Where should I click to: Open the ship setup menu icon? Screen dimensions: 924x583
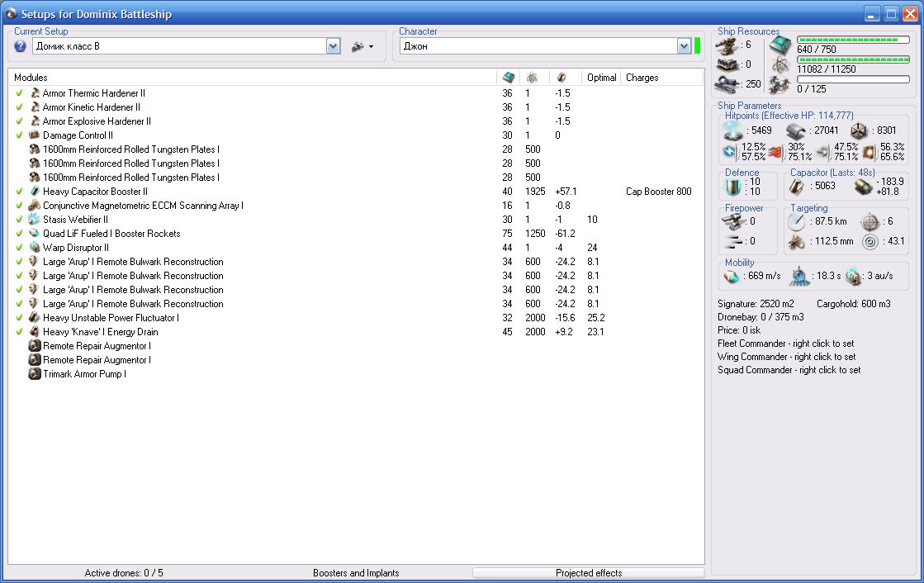358,46
